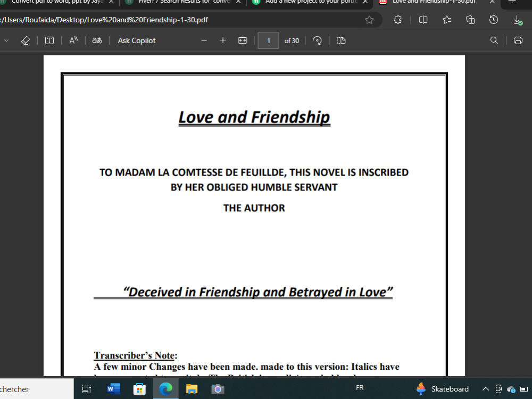
Task: Open Microsoft Store from taskbar
Action: click(x=139, y=389)
